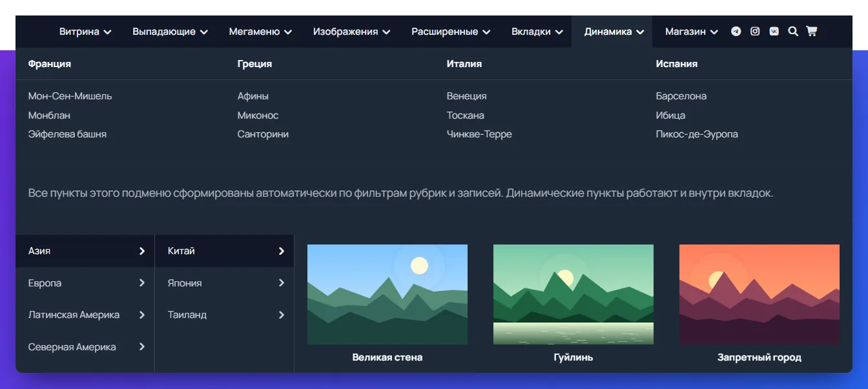Screen dimensions: 868x389
Task: Click the Испания column heading
Action: coord(677,64)
